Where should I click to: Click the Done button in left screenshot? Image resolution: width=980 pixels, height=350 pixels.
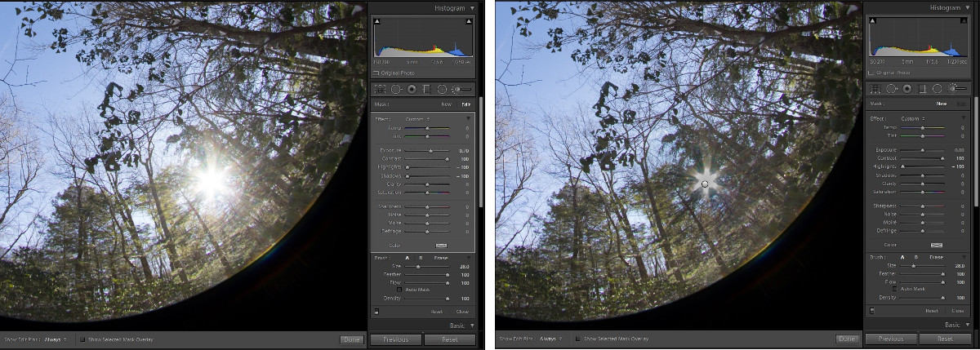pyautogui.click(x=352, y=339)
